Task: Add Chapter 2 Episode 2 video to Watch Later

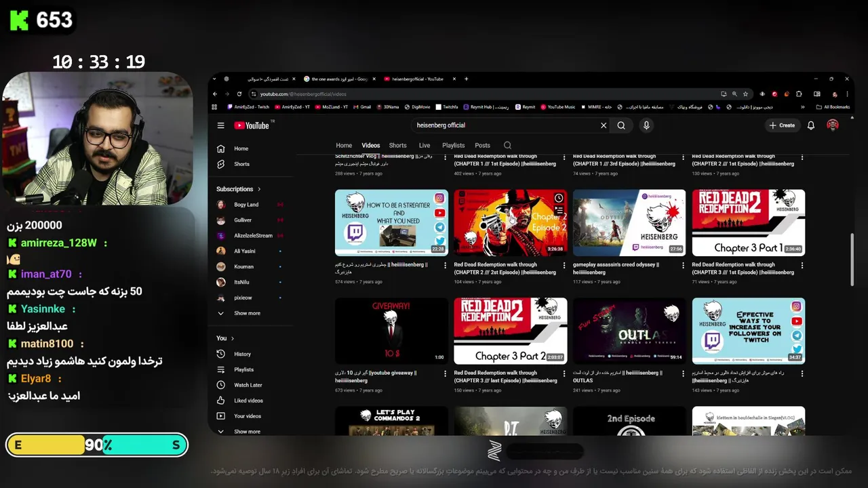Action: [558, 198]
